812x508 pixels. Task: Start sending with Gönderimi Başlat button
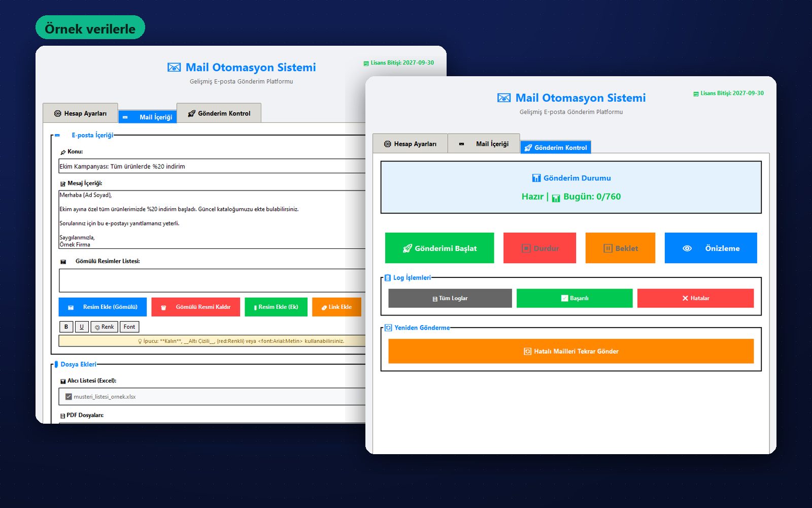tap(439, 248)
